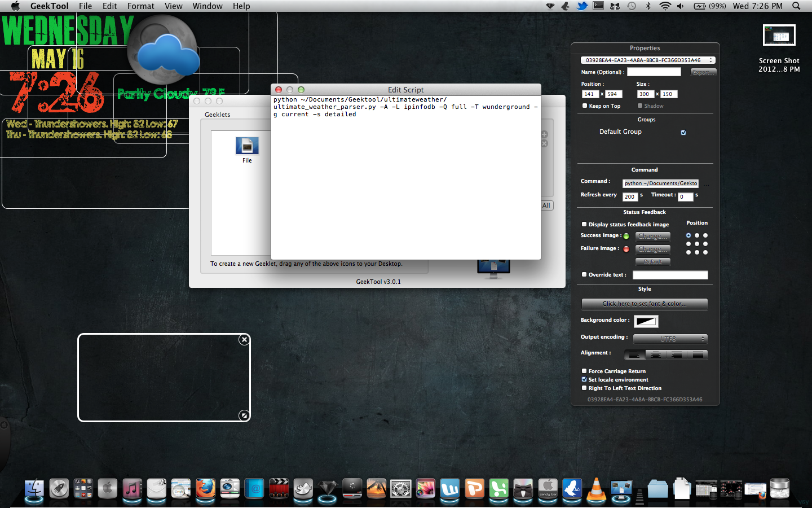Screen dimensions: 812x508
Task: Open the Edit menu
Action: 110,6
